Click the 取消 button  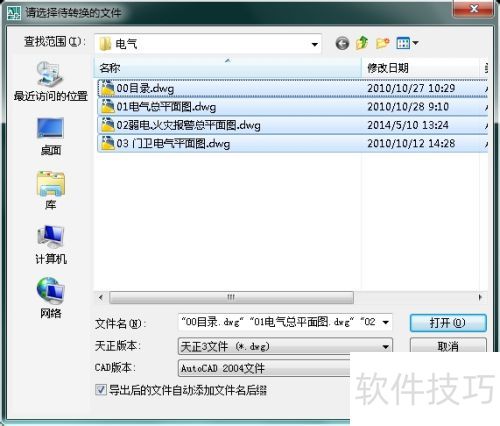[x=448, y=346]
